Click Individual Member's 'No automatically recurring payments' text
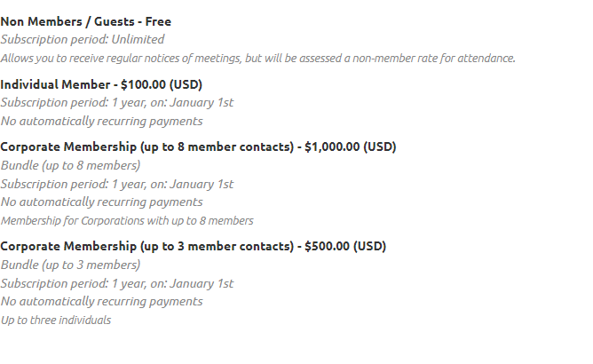593x364 pixels. coord(102,121)
